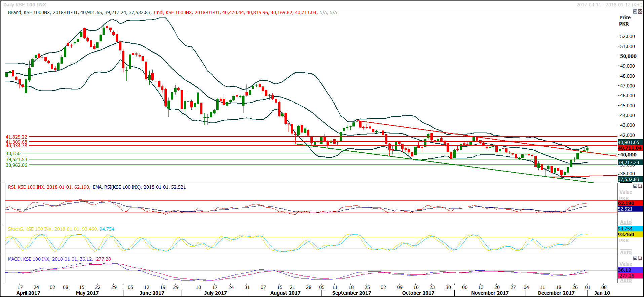Close the RSI indicator pane
This screenshot has width=644, height=297.
click(x=640, y=186)
